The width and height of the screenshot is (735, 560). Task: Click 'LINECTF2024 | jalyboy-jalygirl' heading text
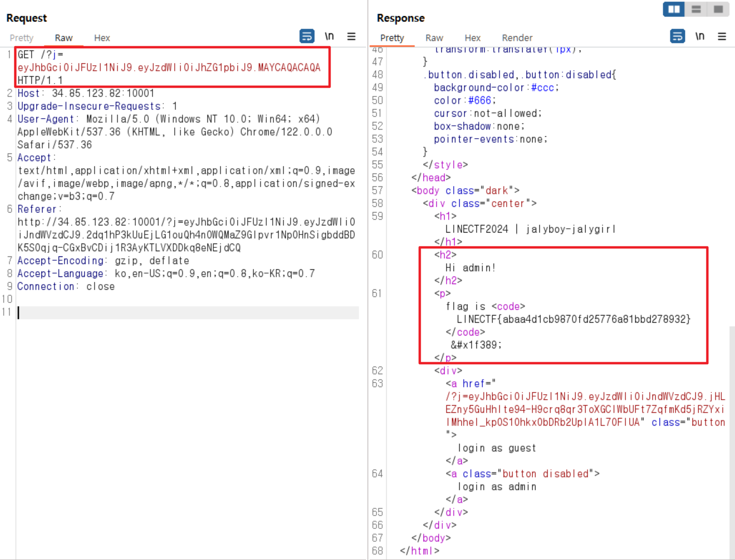coord(530,229)
